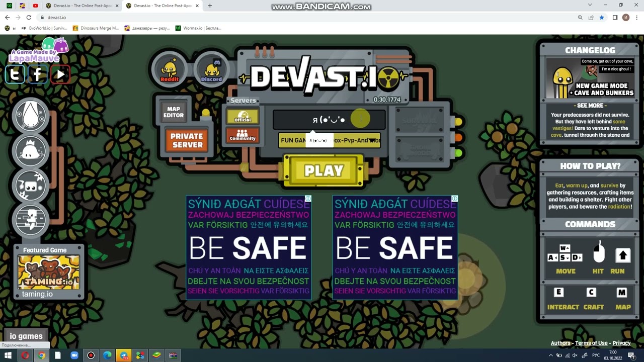Open the left BE SAFE advertisement

point(249,247)
